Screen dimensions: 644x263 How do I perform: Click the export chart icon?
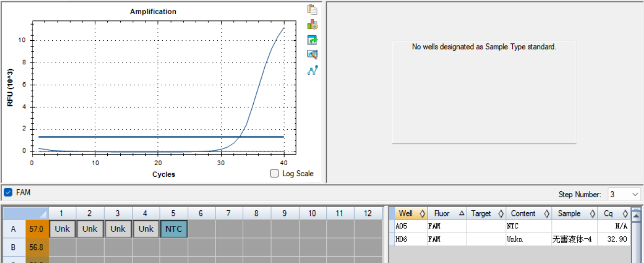[312, 40]
